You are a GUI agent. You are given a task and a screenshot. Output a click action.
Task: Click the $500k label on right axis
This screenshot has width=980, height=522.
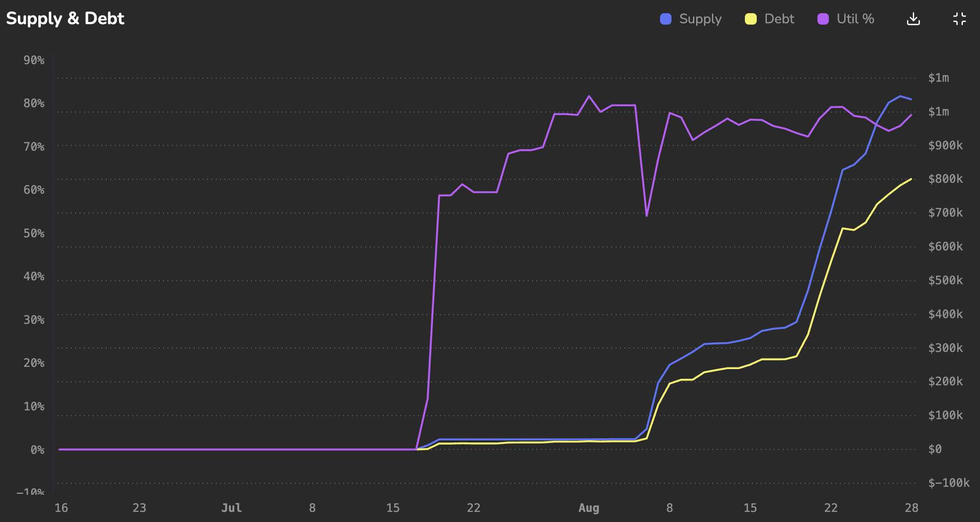pyautogui.click(x=945, y=280)
